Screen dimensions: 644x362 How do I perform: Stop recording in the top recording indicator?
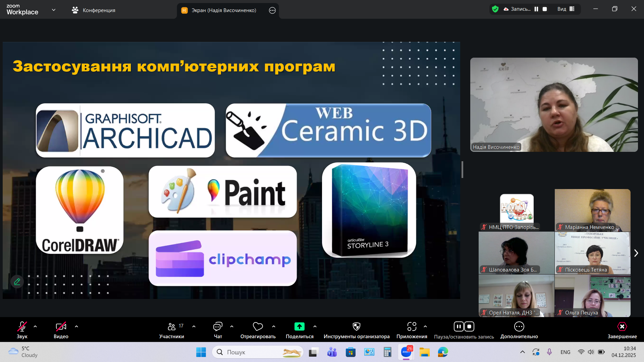tap(545, 9)
